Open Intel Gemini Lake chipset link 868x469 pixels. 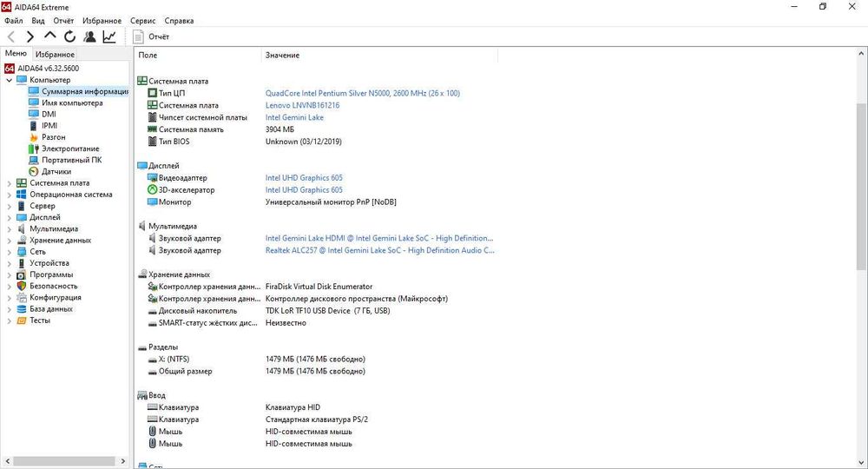[x=294, y=117]
